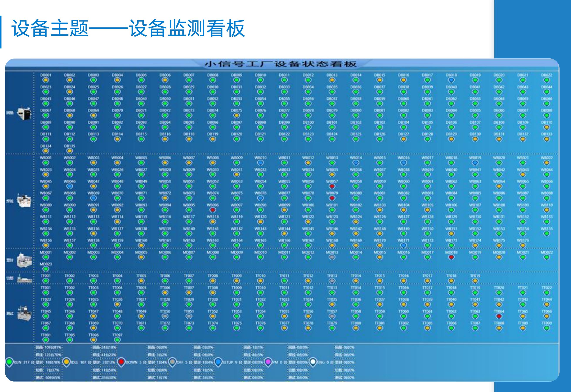Select the red TT064 status marker

tap(499, 316)
